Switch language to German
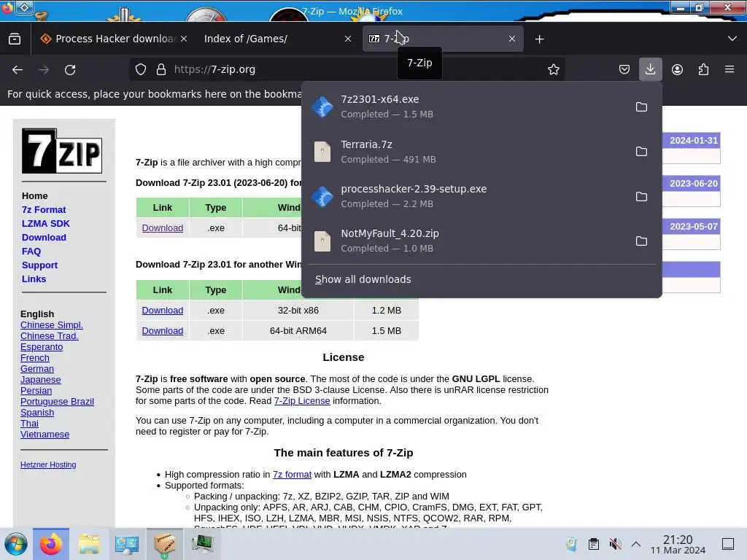 coord(37,368)
